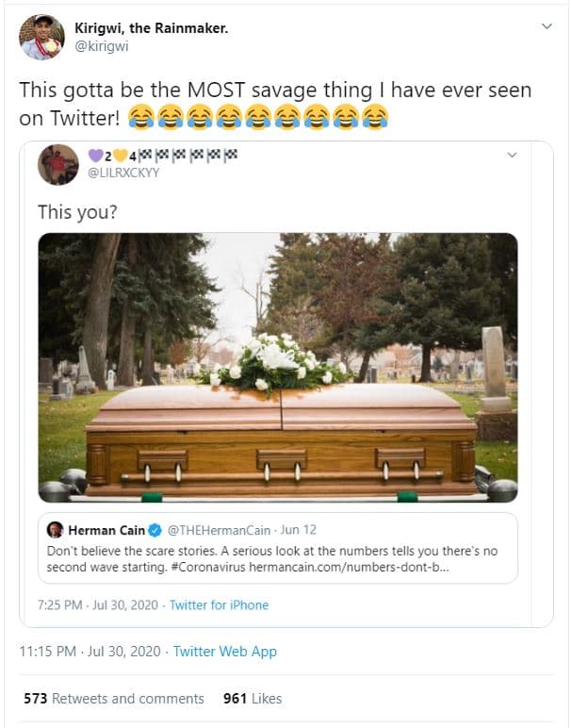Click the Twitter for iPhone source label
The height and width of the screenshot is (728, 571).
click(219, 605)
